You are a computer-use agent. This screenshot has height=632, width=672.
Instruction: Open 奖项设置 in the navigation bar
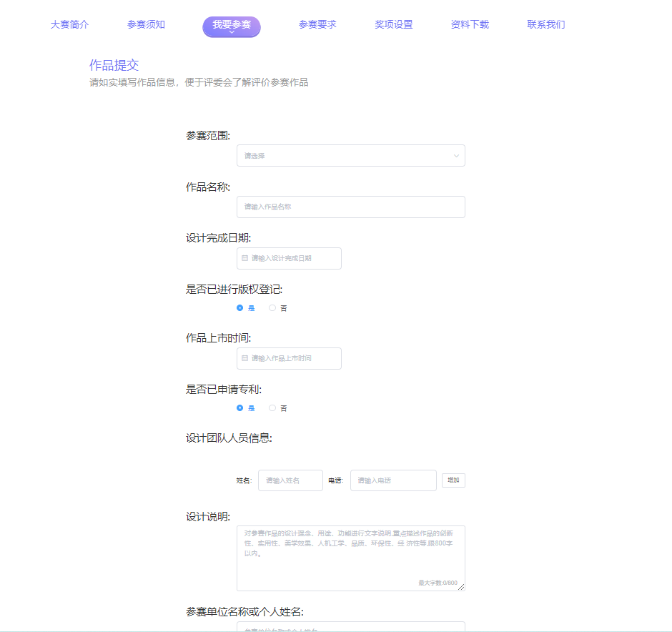(x=393, y=24)
